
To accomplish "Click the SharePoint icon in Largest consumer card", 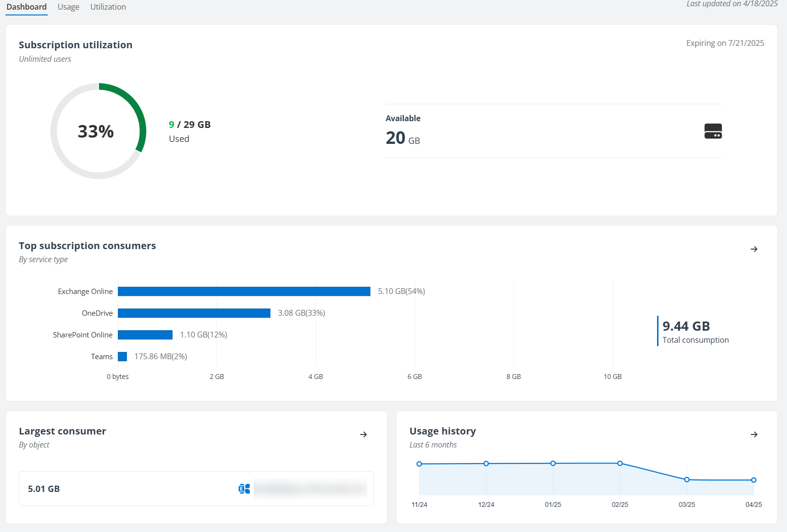I will [243, 489].
